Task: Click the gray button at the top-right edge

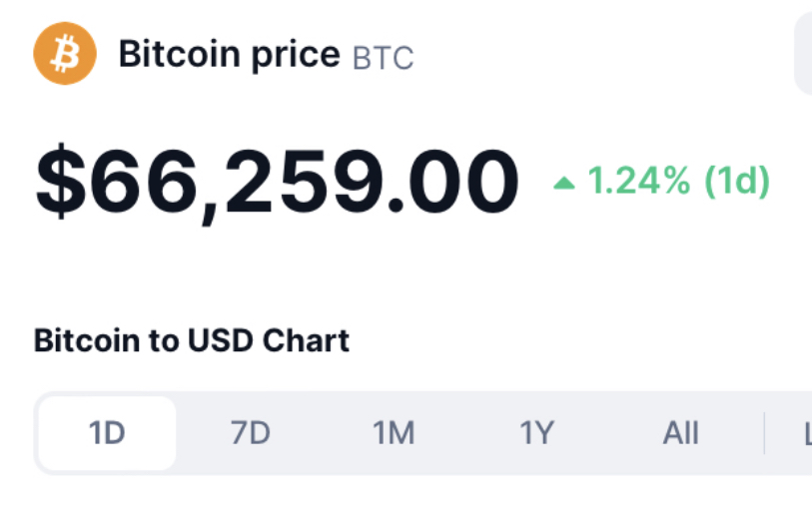Action: pos(803,53)
